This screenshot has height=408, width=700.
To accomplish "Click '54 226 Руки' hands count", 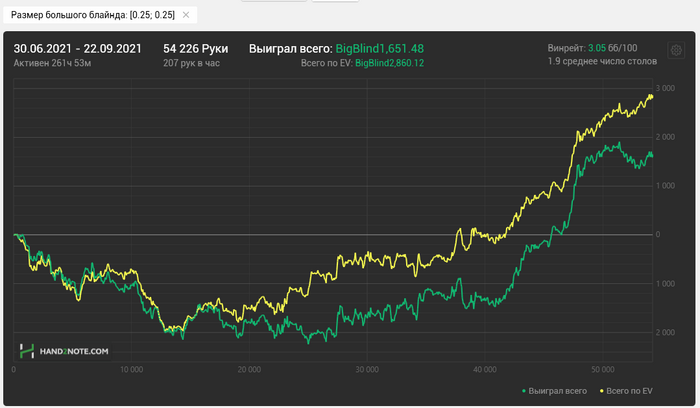I will (x=196, y=49).
